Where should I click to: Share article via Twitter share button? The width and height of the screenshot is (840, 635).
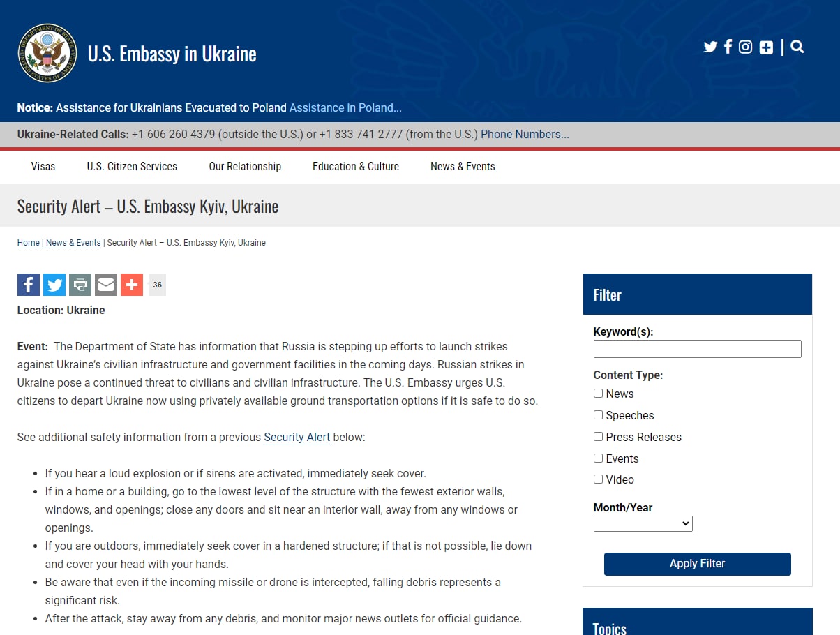pos(54,285)
